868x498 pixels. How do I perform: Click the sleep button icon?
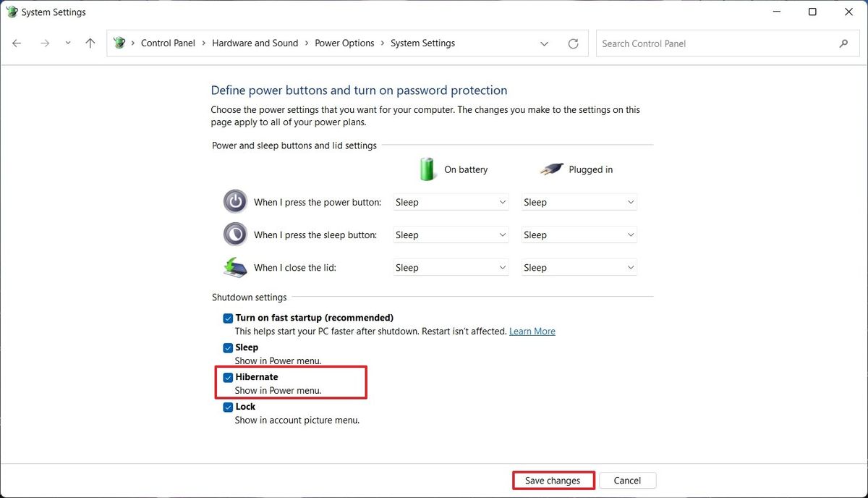click(234, 234)
